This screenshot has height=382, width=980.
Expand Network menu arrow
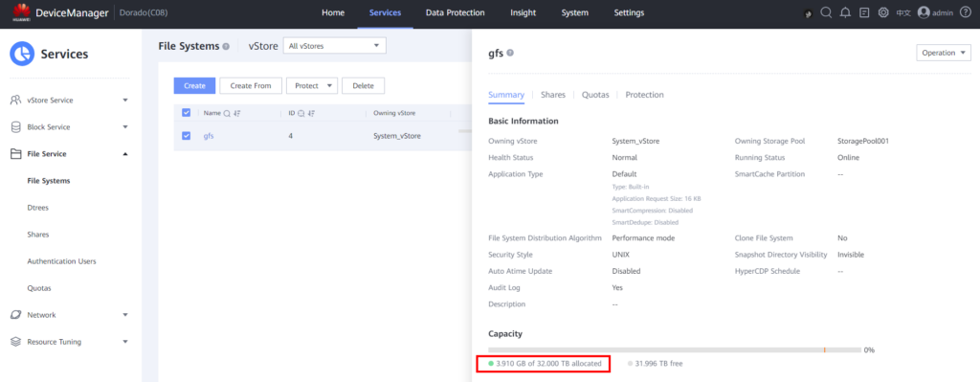(x=125, y=315)
